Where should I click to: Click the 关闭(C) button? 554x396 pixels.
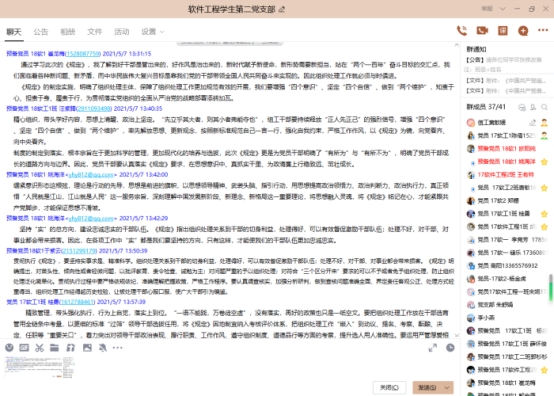click(x=389, y=388)
